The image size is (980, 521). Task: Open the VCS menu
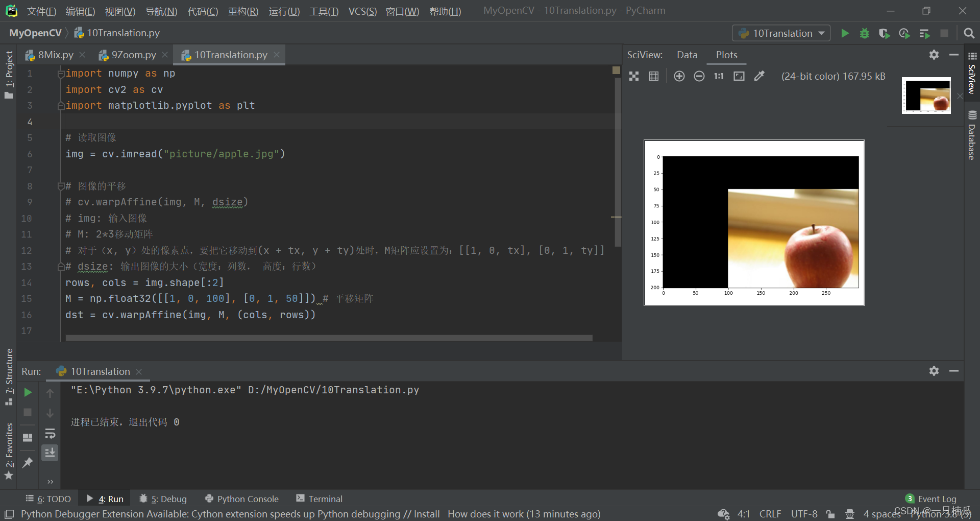pos(362,11)
